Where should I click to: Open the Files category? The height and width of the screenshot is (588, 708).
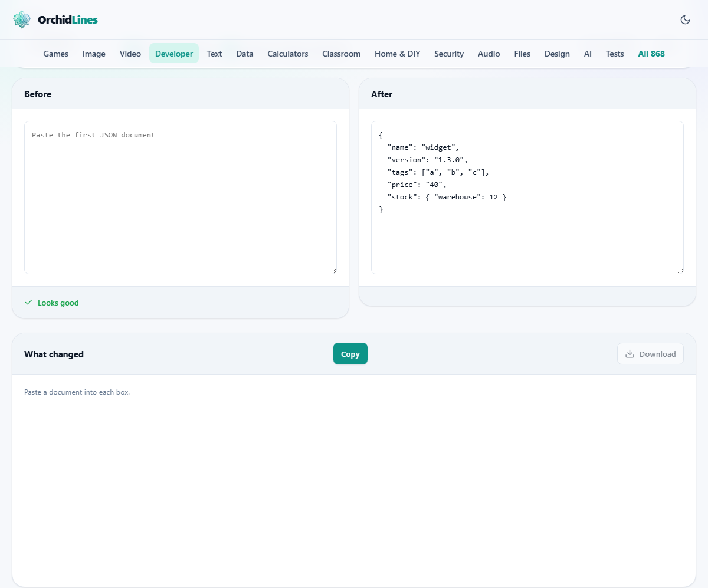click(x=522, y=54)
